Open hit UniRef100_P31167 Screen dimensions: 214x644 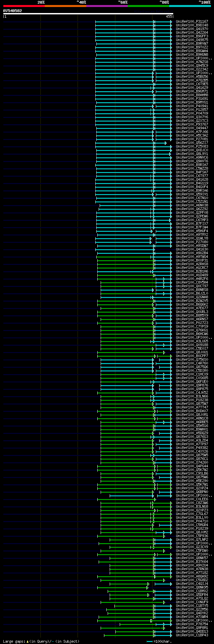click(192, 21)
